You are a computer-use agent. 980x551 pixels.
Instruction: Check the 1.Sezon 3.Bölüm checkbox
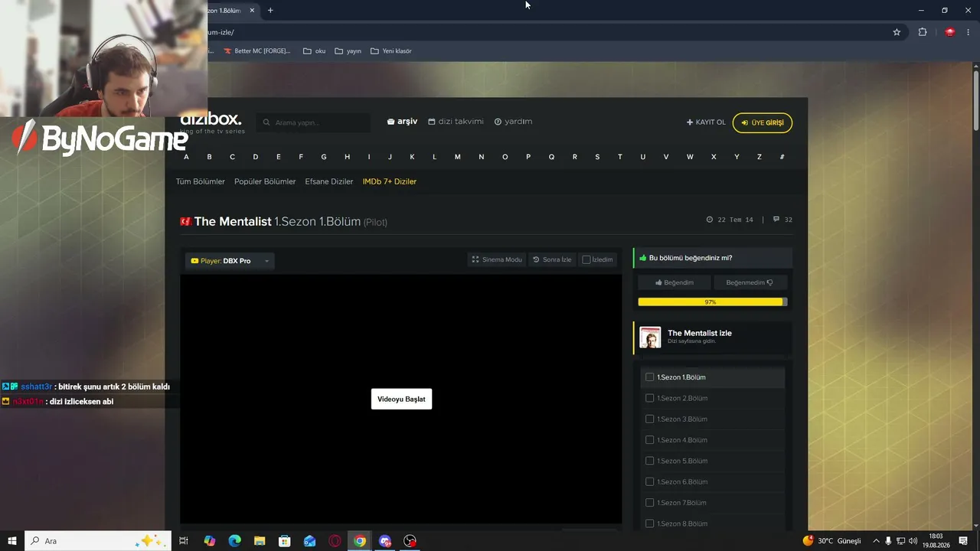coord(650,419)
